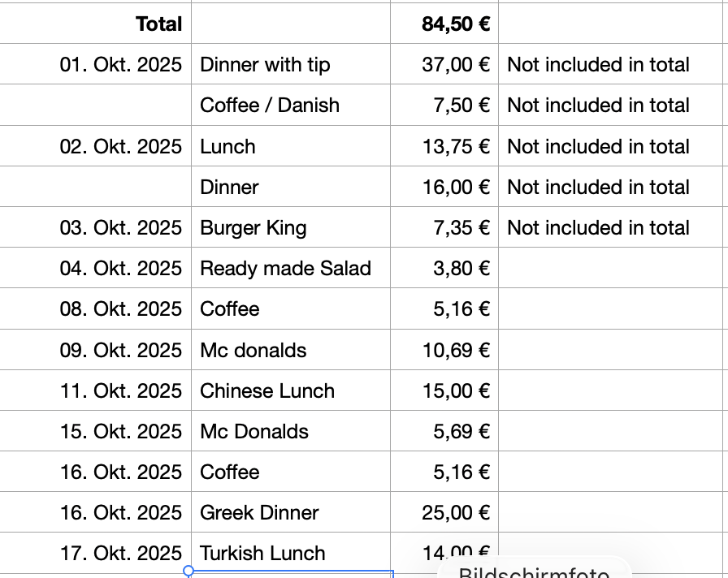Click the note next to Burger King's amount
The width and height of the screenshot is (728, 578).
[x=598, y=228]
